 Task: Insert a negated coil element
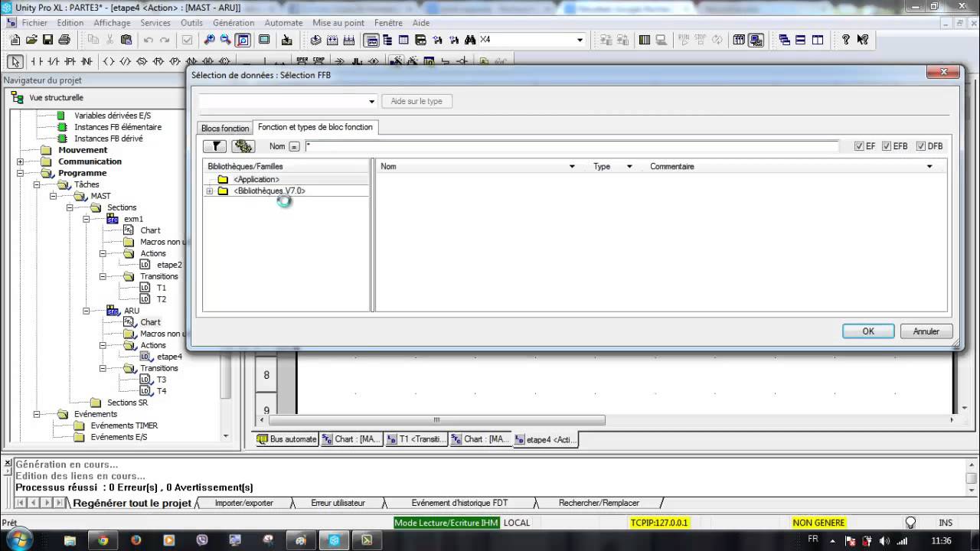coord(125,61)
